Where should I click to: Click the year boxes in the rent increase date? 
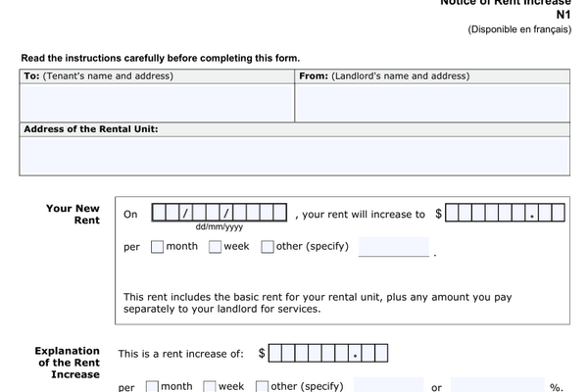260,213
